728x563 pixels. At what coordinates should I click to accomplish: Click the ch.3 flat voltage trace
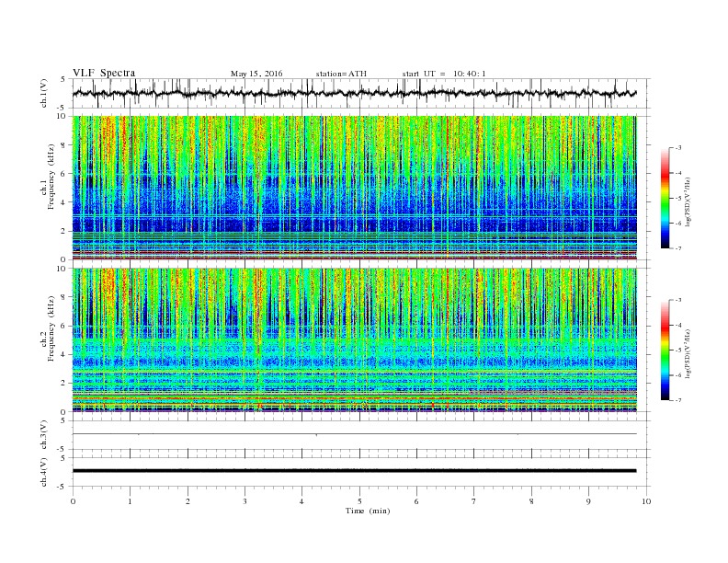point(354,434)
